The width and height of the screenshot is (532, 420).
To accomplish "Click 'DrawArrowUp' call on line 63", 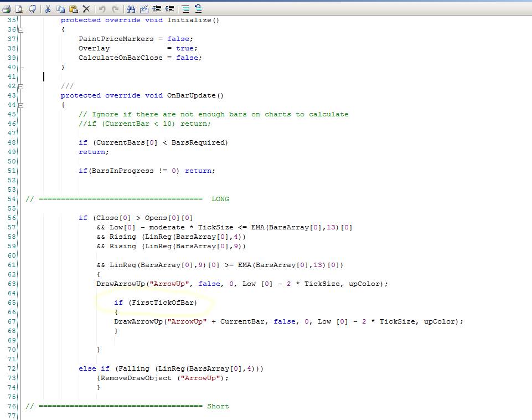I will coord(121,284).
